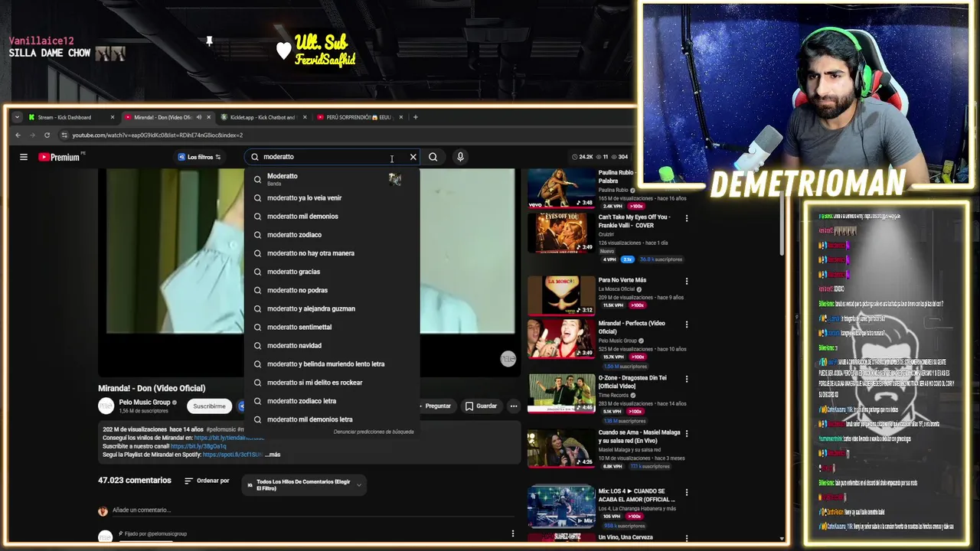Open the Los filtros button

[x=199, y=157]
